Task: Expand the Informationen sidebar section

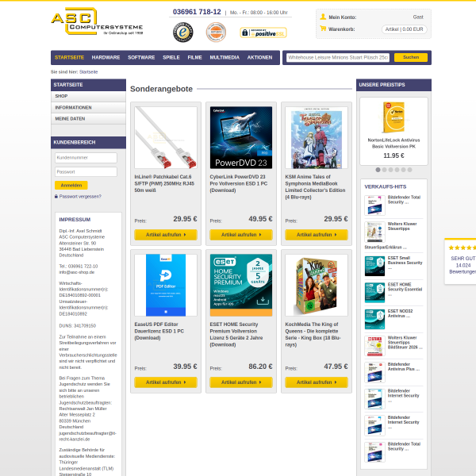Action: tap(88, 108)
